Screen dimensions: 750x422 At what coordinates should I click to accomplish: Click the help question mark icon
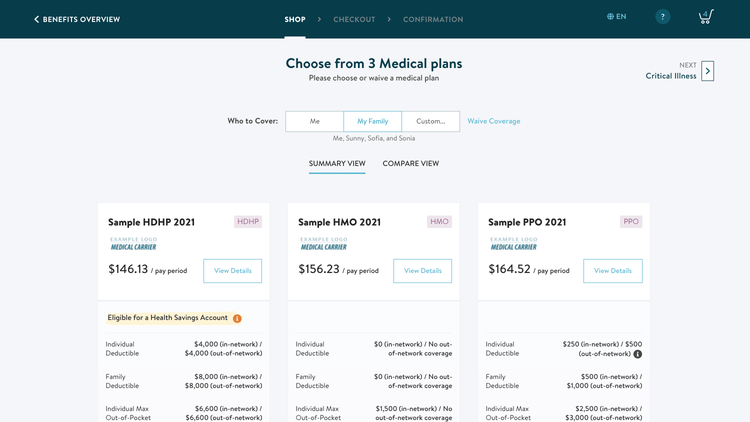click(x=662, y=17)
